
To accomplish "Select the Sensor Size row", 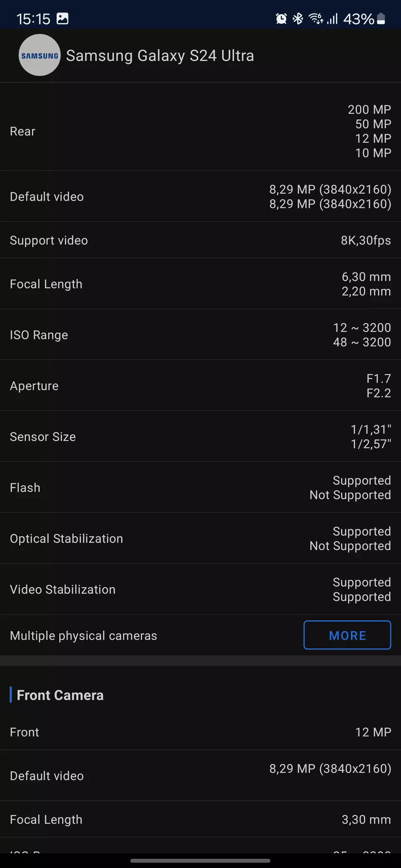I will [200, 437].
